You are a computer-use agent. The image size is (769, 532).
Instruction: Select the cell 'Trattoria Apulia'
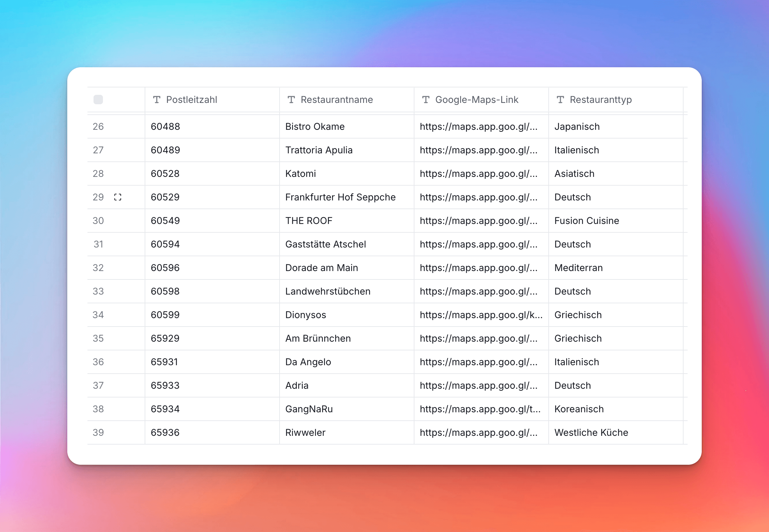click(347, 150)
